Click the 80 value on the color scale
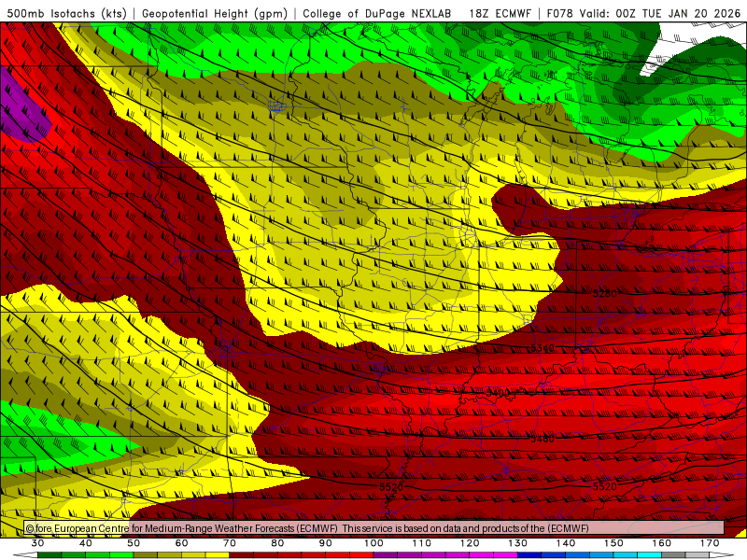Screen dimensions: 747x560 277,543
